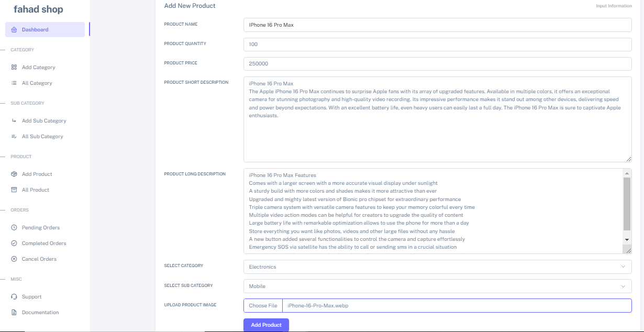644x332 pixels.
Task: Go to Add Sub Category page
Action: point(45,121)
